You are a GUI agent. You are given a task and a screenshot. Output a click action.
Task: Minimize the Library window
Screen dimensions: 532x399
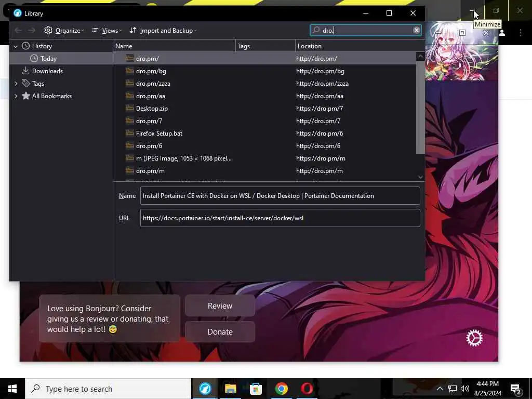(365, 13)
